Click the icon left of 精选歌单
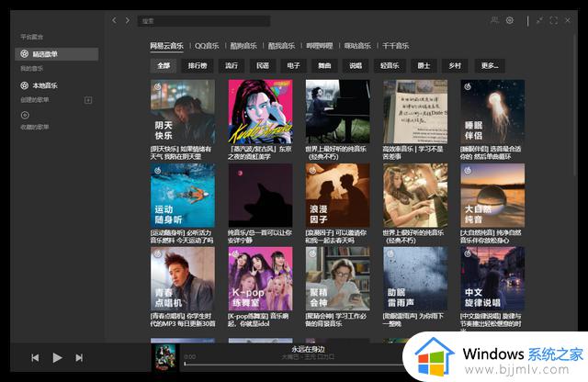 (x=25, y=54)
